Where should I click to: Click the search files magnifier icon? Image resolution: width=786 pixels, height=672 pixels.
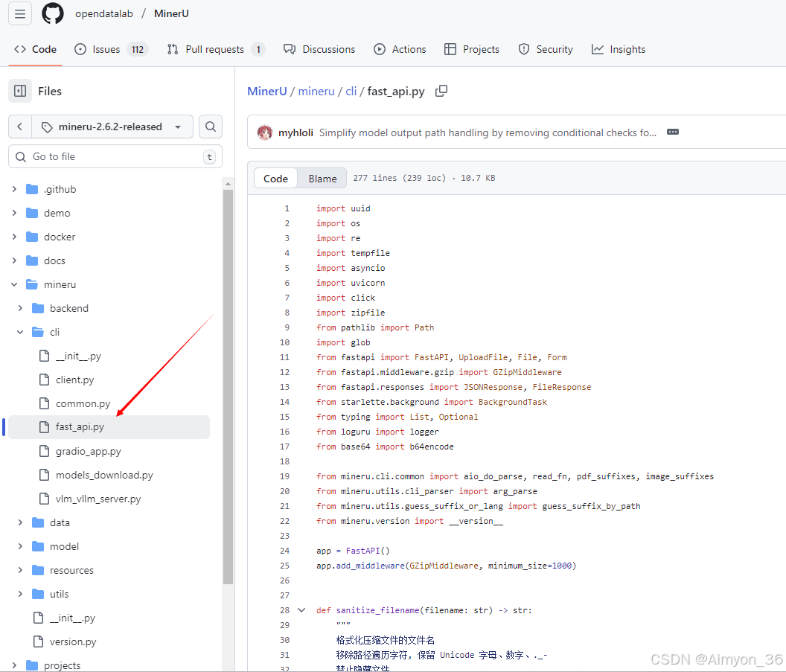click(x=211, y=127)
